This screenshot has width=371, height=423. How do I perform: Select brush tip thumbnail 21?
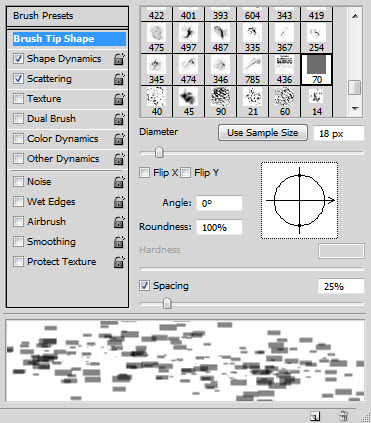click(x=252, y=101)
